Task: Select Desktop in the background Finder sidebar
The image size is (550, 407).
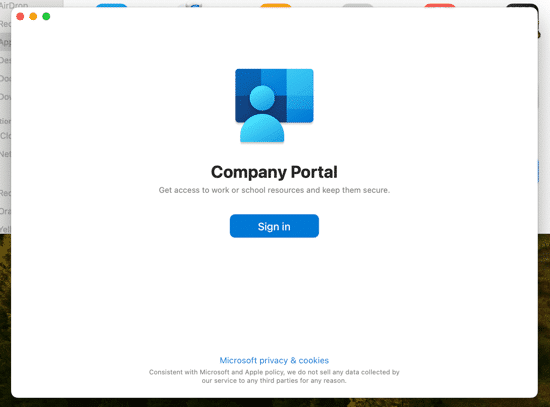Action: (5, 60)
